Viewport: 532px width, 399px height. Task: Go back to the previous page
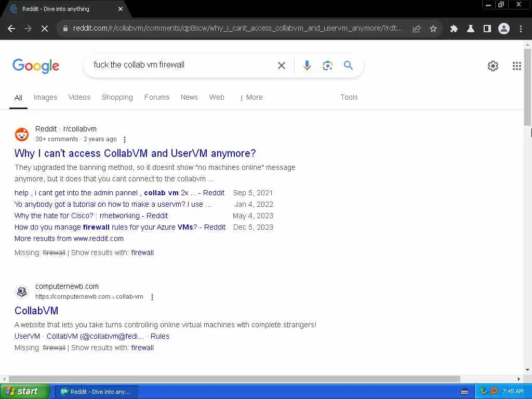pos(11,29)
